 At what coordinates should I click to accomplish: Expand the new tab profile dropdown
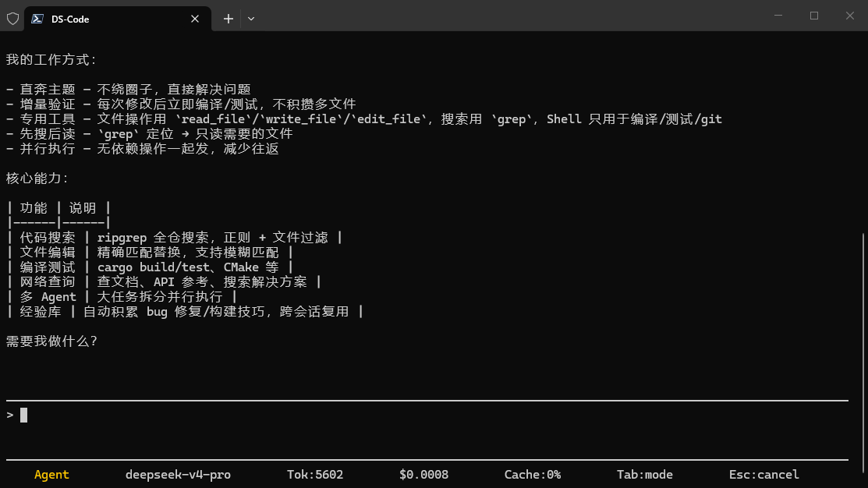click(x=251, y=19)
